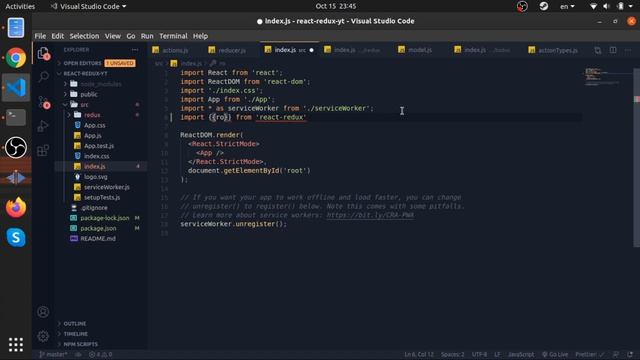
Task: Expand the Timeline section
Action: click(76, 334)
